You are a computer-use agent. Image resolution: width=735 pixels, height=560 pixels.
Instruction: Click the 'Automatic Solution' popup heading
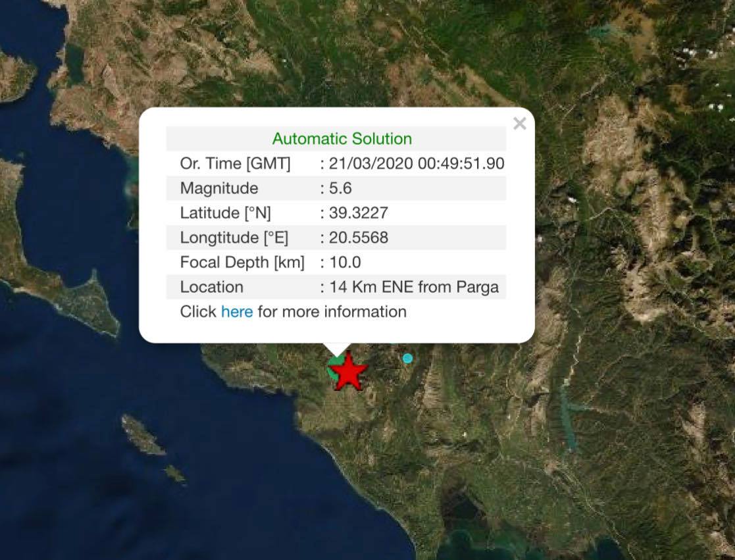342,139
